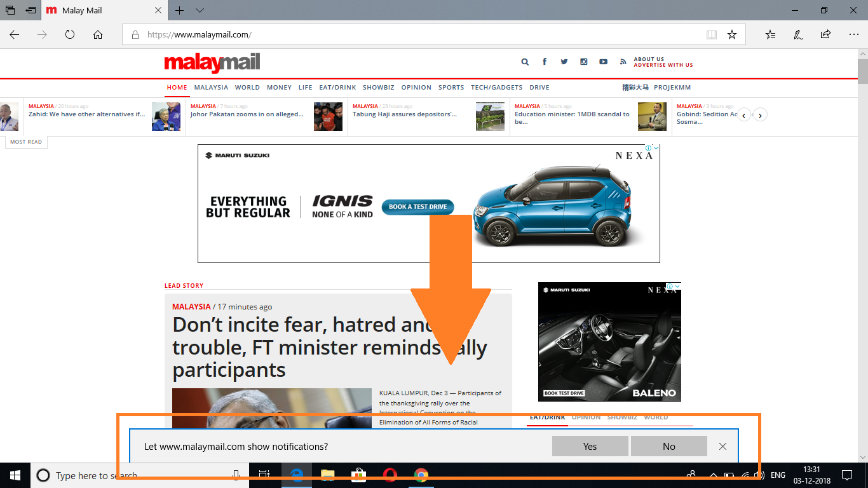Screen dimensions: 868x488
Task: Open Malay Mail's YouTube icon
Action: point(603,62)
